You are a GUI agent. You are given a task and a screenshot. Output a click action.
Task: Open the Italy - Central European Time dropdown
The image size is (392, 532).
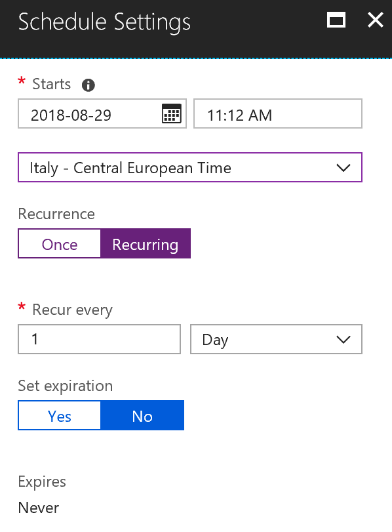[x=190, y=167]
